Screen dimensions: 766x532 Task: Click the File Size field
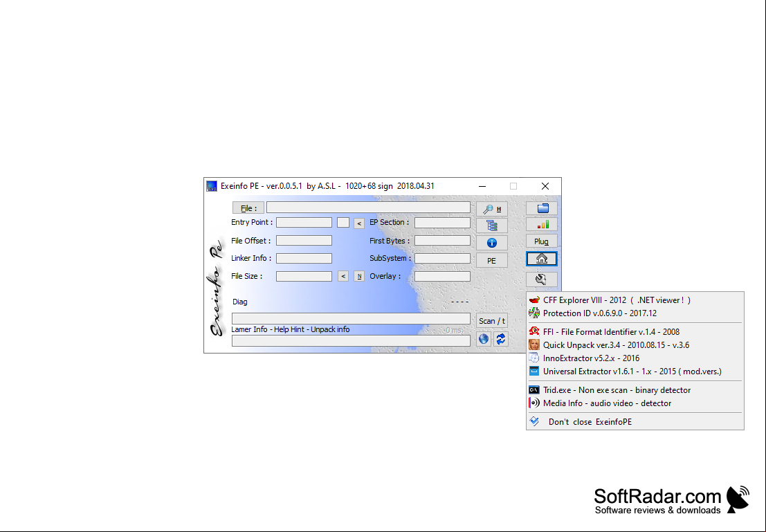pyautogui.click(x=304, y=276)
